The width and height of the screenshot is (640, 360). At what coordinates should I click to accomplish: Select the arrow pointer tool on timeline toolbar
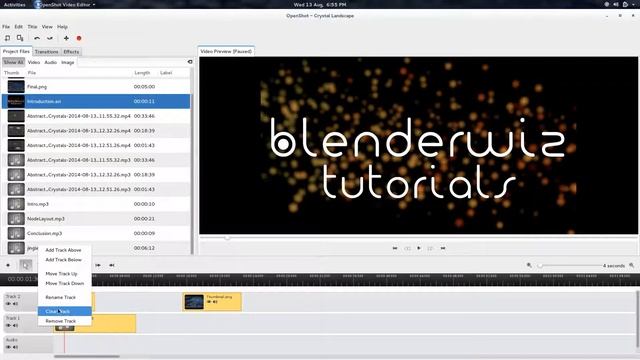coord(26,265)
